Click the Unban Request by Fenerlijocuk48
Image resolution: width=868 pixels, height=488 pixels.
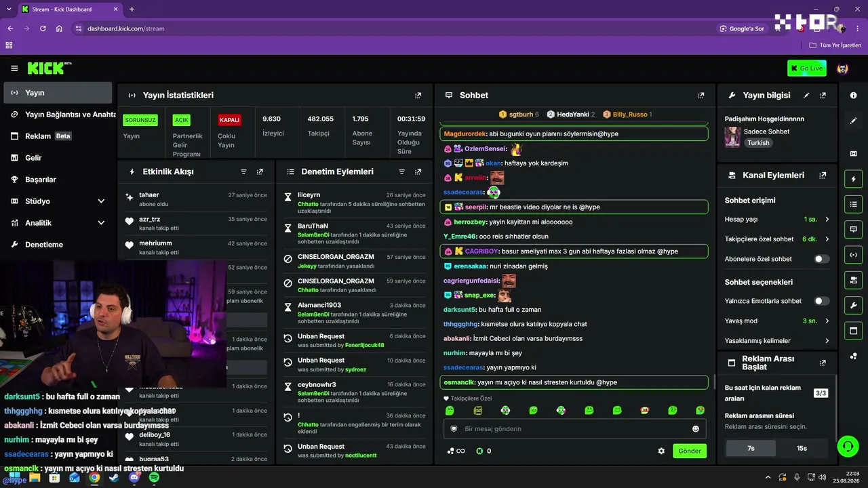(355, 341)
